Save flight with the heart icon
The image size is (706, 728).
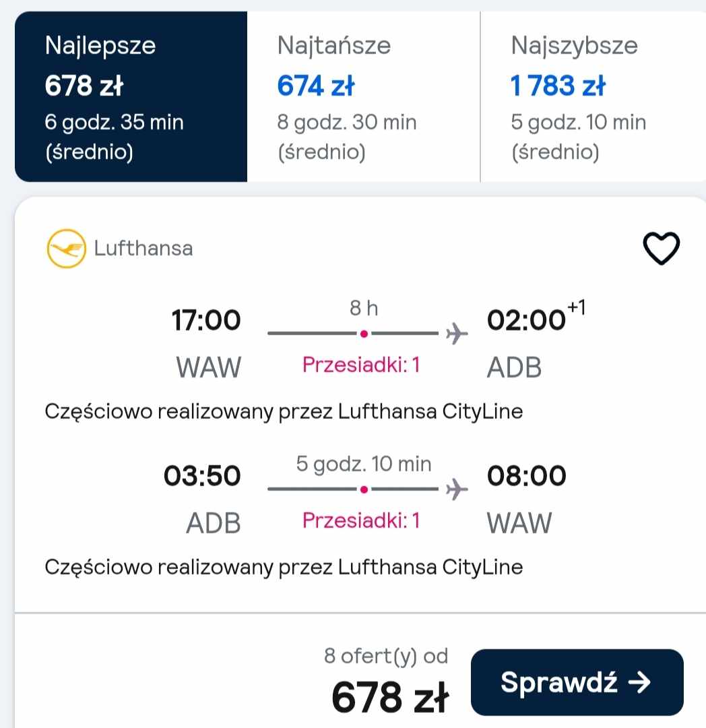661,248
